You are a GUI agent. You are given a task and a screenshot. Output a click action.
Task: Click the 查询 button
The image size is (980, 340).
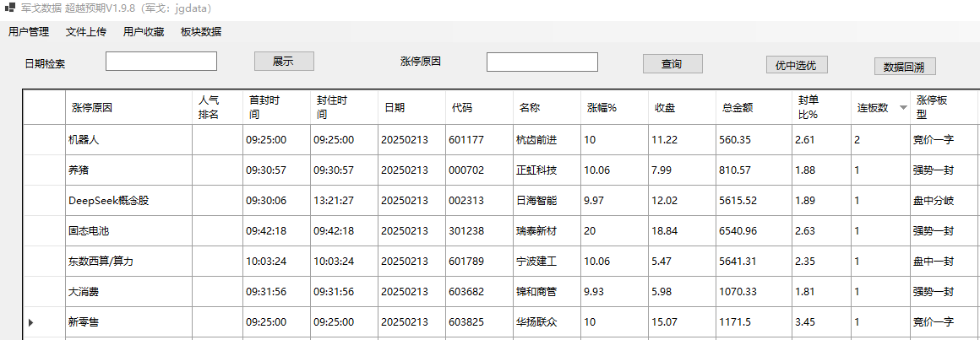pyautogui.click(x=672, y=64)
